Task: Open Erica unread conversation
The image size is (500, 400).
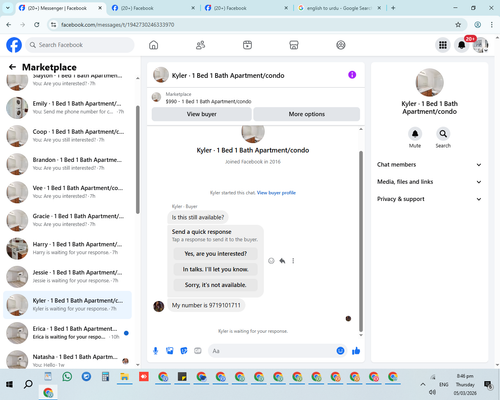Action: pos(68,333)
